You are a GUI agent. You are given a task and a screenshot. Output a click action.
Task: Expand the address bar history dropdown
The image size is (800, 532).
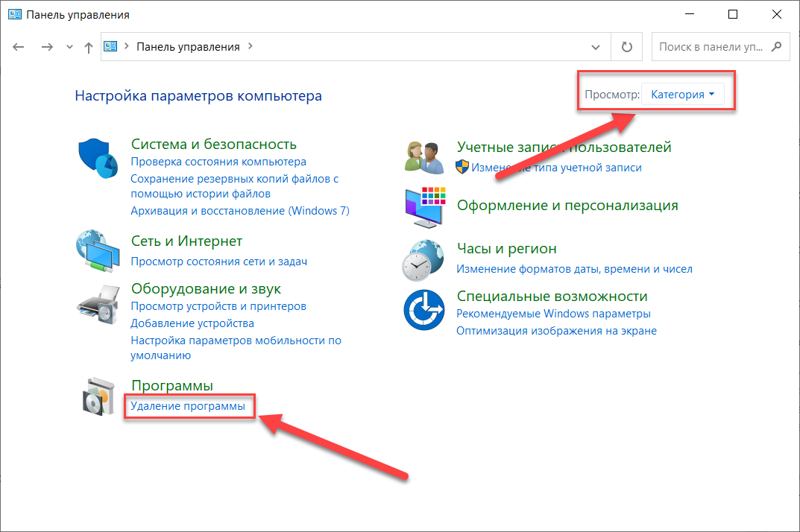tap(596, 47)
